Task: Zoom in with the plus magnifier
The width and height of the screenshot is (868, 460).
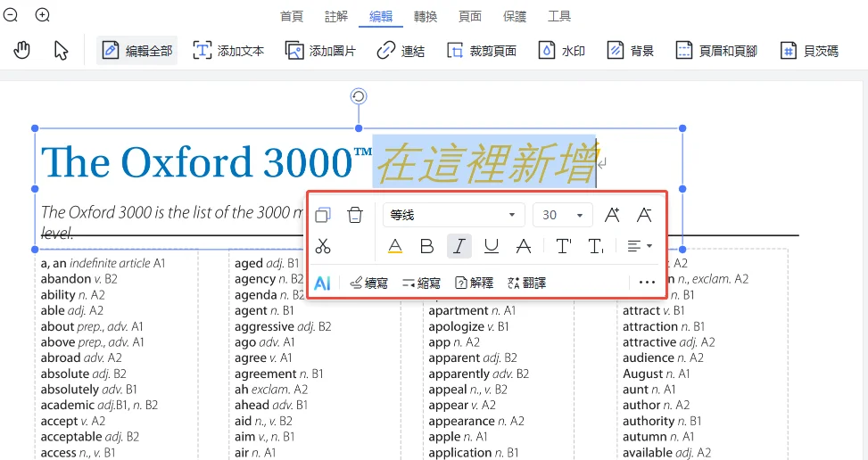Action: point(43,15)
